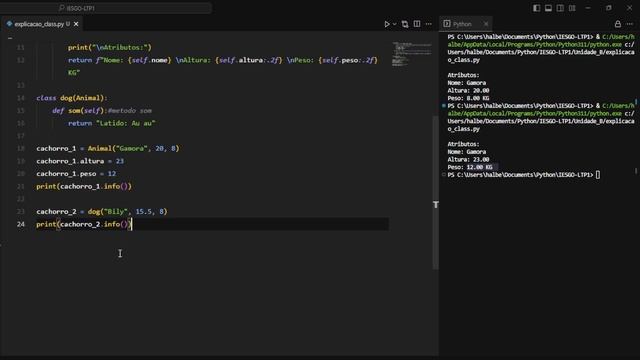Close the Python terminal tab

(486, 24)
